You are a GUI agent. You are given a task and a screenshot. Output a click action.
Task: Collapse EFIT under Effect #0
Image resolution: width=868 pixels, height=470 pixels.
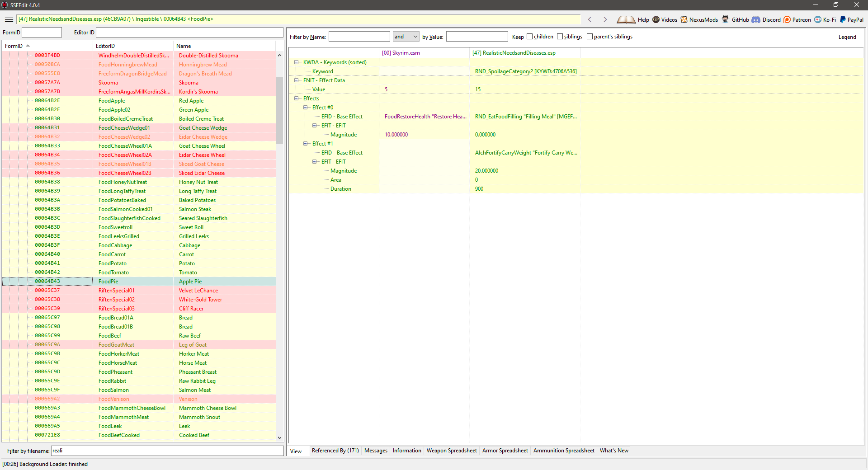pos(315,126)
